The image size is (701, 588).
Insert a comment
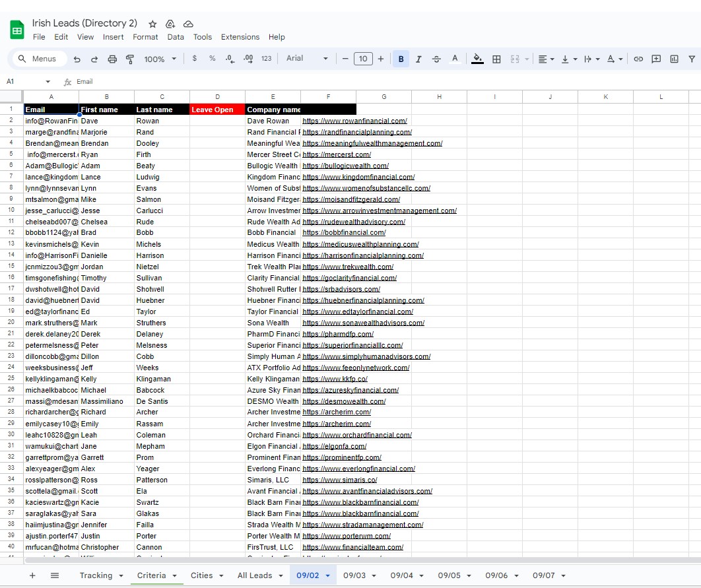point(656,59)
